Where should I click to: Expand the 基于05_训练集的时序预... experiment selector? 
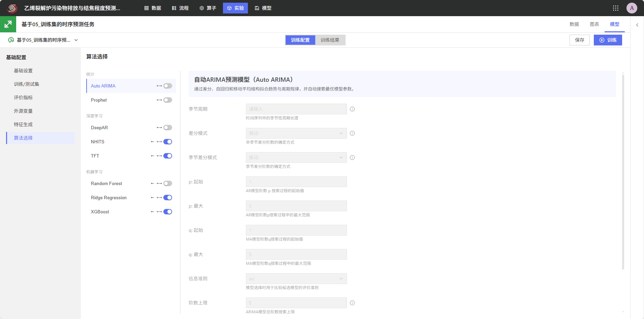[43, 40]
